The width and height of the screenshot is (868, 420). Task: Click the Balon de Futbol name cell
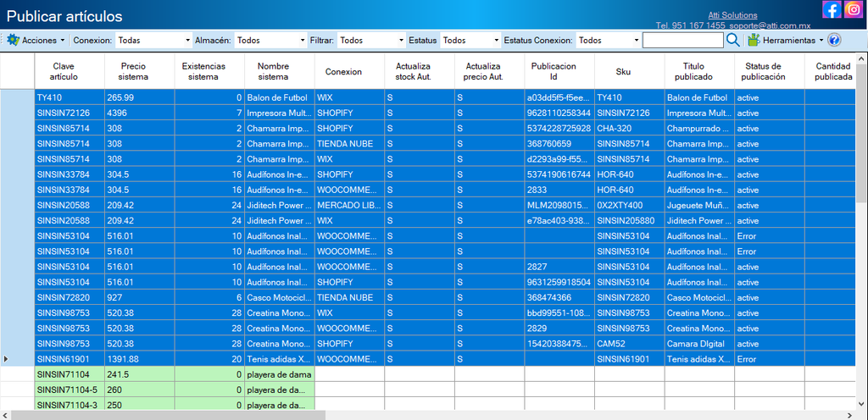point(280,97)
